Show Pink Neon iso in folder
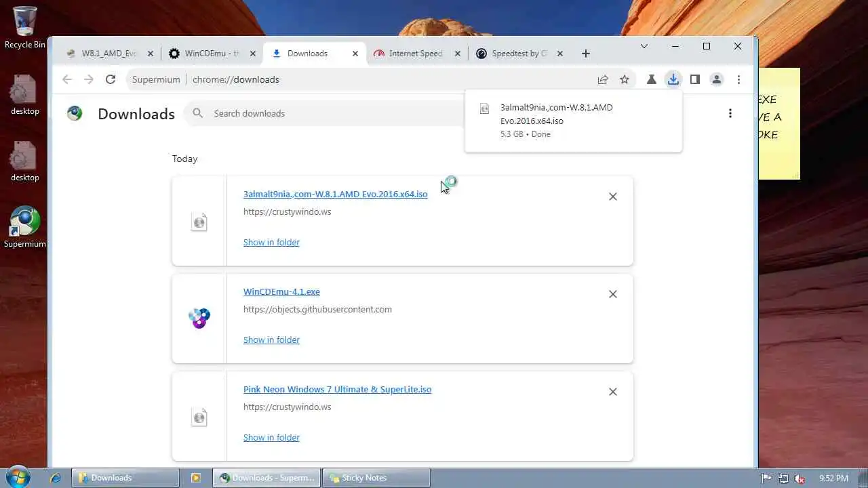The width and height of the screenshot is (868, 488). coord(271,437)
